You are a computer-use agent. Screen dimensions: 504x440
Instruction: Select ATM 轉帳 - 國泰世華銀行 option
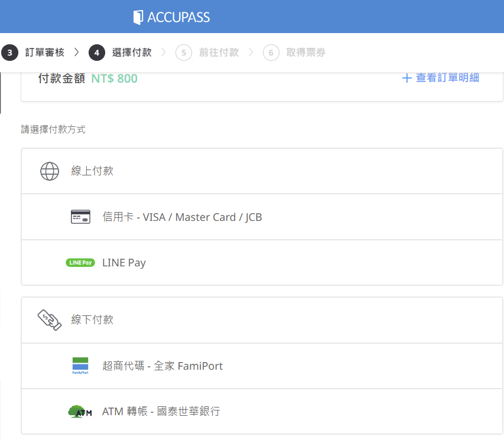coord(161,412)
